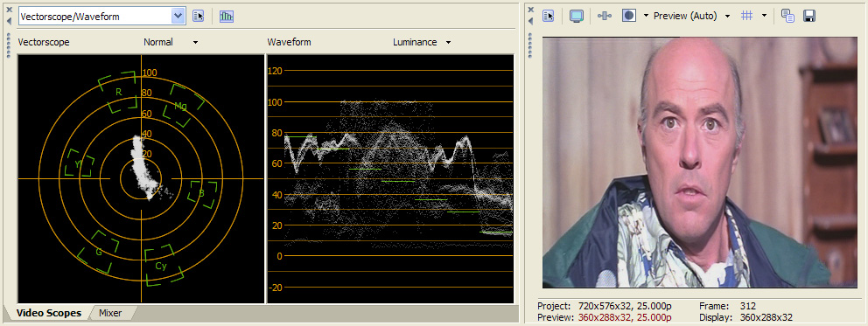Screen dimensions: 868x326
Task: Toggle the preview overlays grid icon
Action: tap(746, 16)
